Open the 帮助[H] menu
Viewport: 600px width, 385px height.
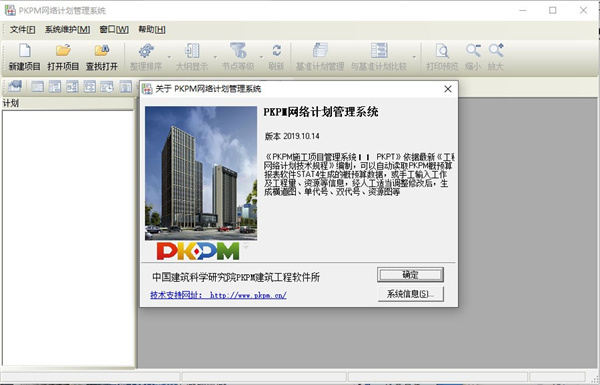coord(152,29)
